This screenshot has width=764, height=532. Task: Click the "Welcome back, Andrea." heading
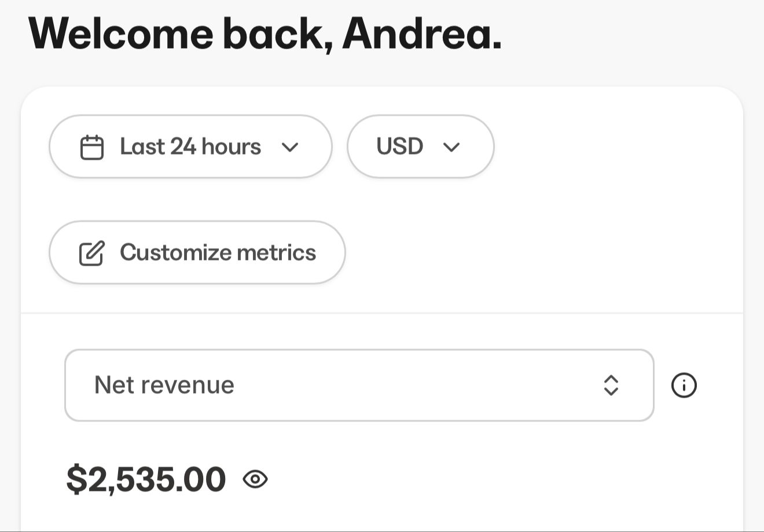click(265, 34)
